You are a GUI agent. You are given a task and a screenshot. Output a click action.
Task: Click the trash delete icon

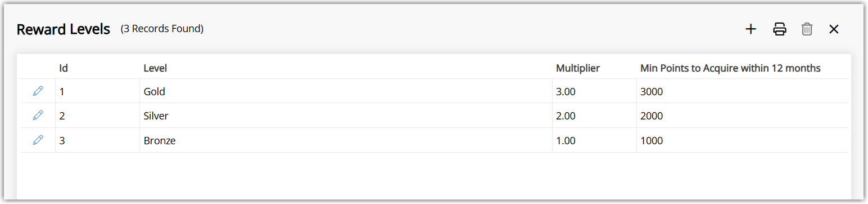(807, 29)
